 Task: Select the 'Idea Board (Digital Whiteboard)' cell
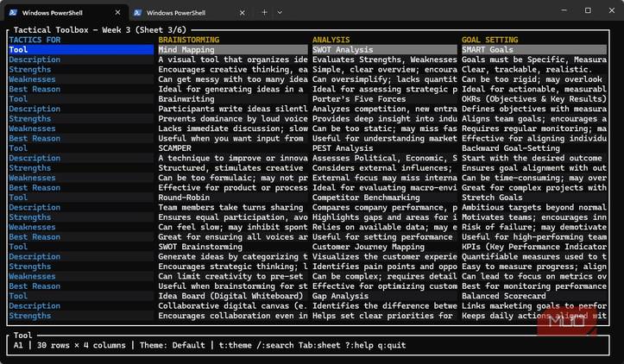tap(233, 297)
